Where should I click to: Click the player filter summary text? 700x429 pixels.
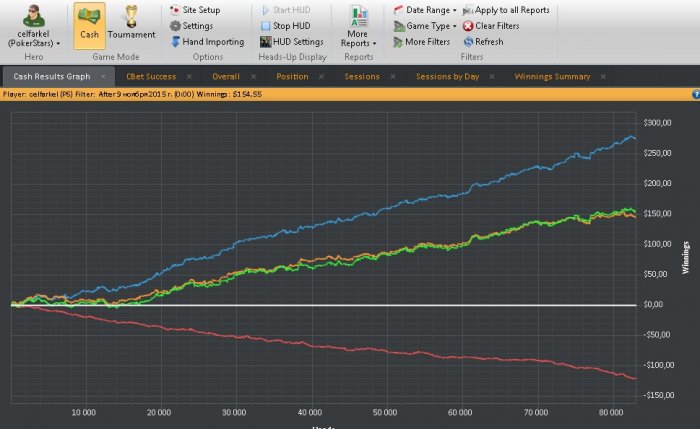point(132,94)
